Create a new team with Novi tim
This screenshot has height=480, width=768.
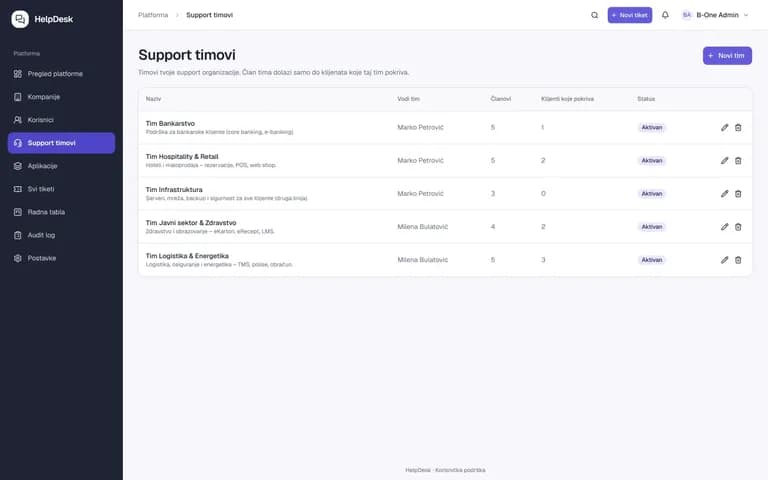click(x=727, y=55)
